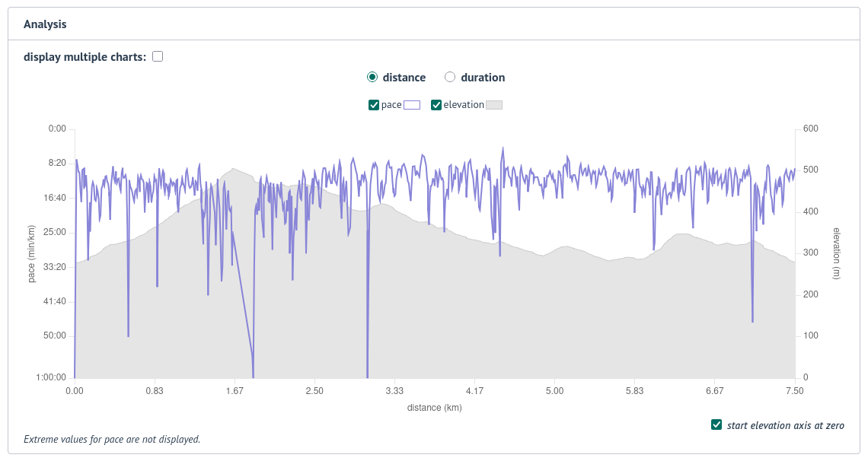Uncheck the pace checkbox

click(x=372, y=104)
